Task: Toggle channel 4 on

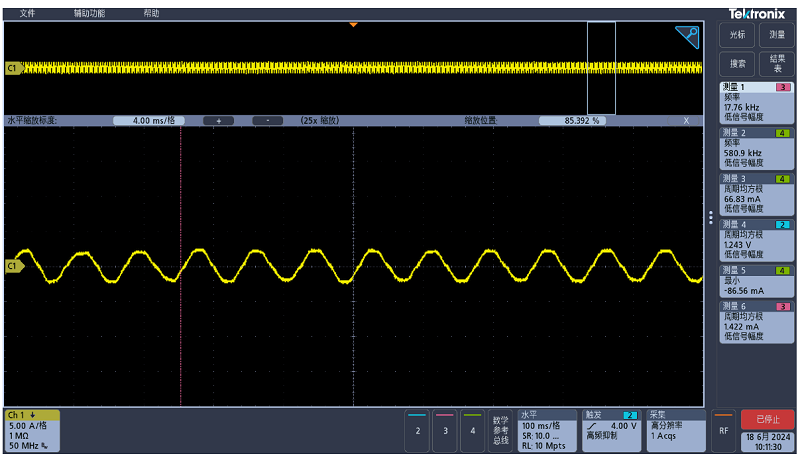Action: click(472, 429)
